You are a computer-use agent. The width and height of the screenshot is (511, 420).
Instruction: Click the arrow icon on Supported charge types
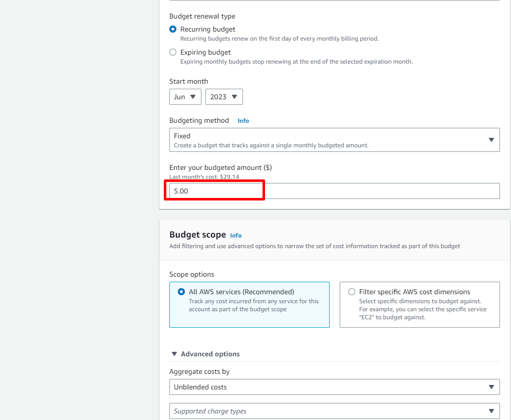click(491, 411)
